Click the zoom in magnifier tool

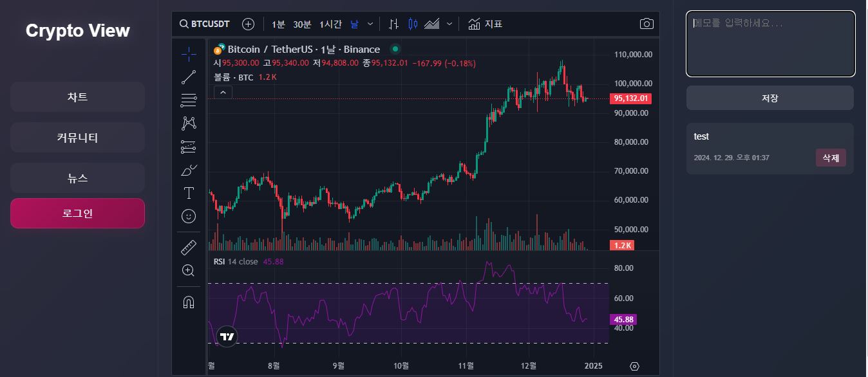(189, 270)
